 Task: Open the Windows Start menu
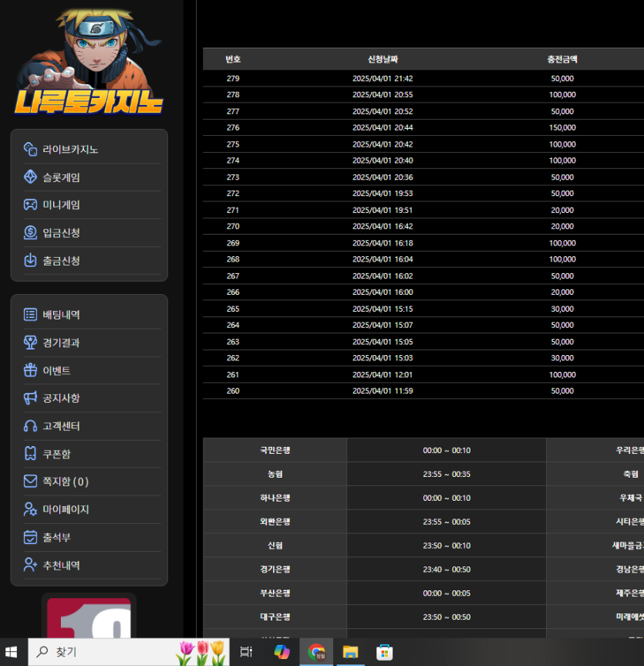point(12,652)
